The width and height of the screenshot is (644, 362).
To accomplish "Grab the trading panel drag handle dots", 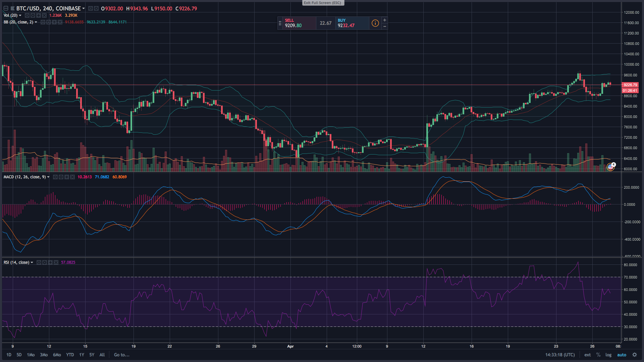I will coord(280,23).
